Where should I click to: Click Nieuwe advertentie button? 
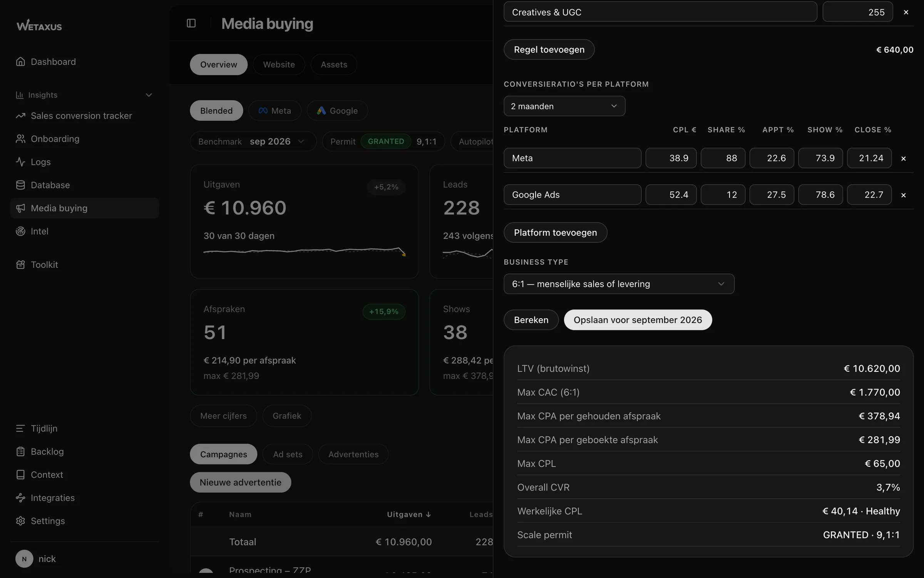pos(240,482)
